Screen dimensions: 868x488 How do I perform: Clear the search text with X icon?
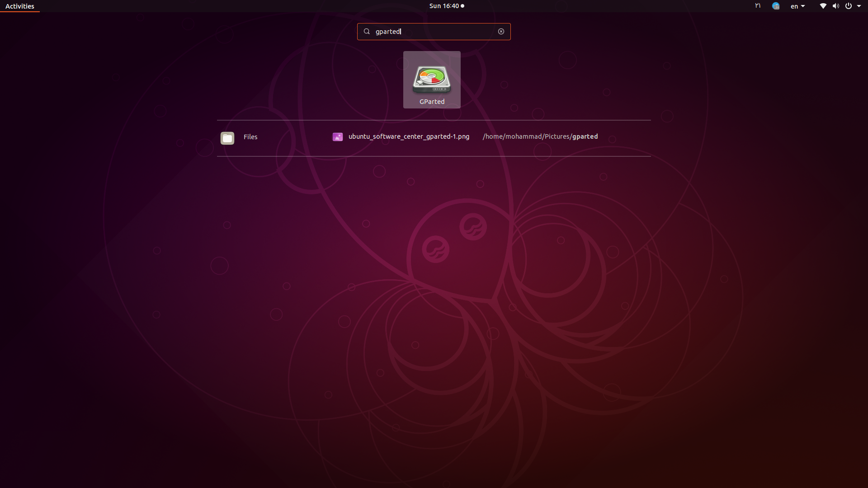(501, 32)
